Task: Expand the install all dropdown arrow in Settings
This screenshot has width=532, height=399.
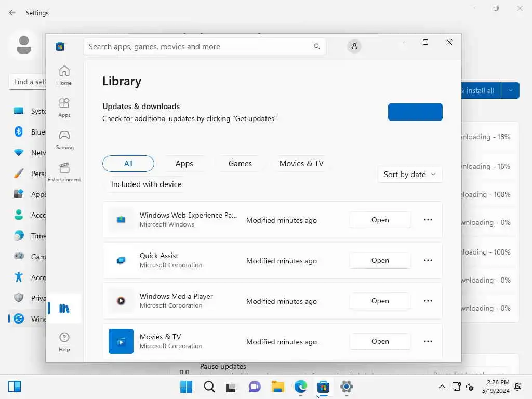Action: [x=510, y=90]
